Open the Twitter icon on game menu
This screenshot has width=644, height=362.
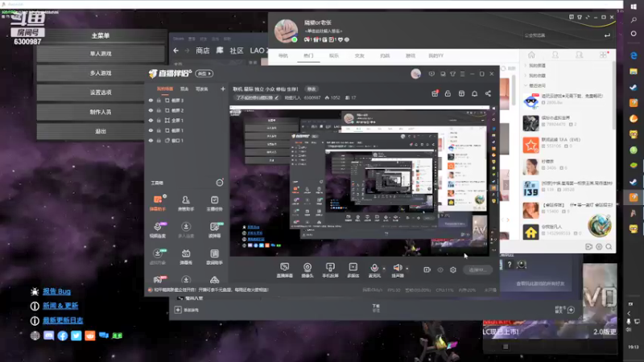[x=76, y=335]
